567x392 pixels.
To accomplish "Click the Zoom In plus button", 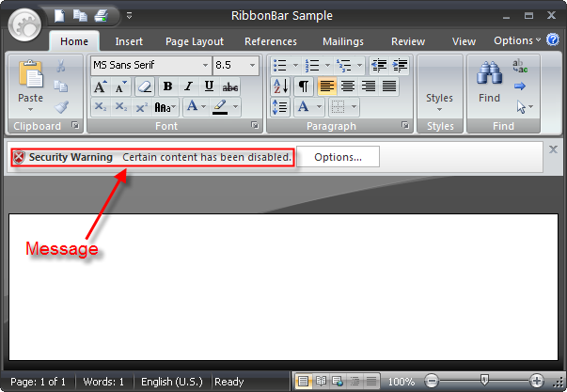I will tap(536, 381).
